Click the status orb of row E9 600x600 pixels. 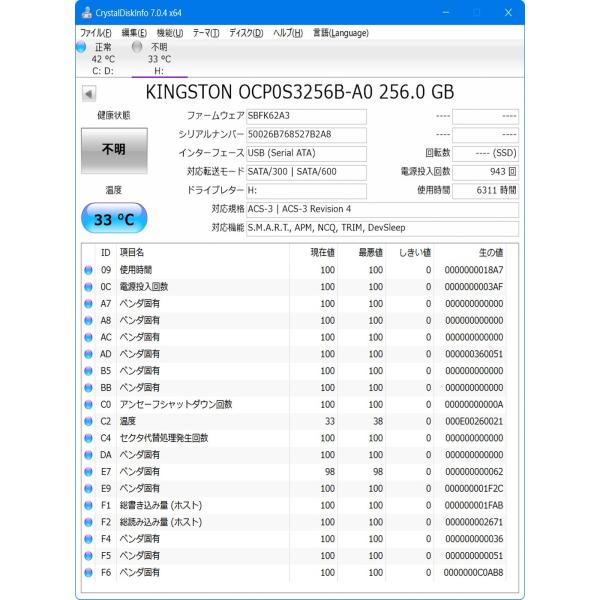point(88,489)
